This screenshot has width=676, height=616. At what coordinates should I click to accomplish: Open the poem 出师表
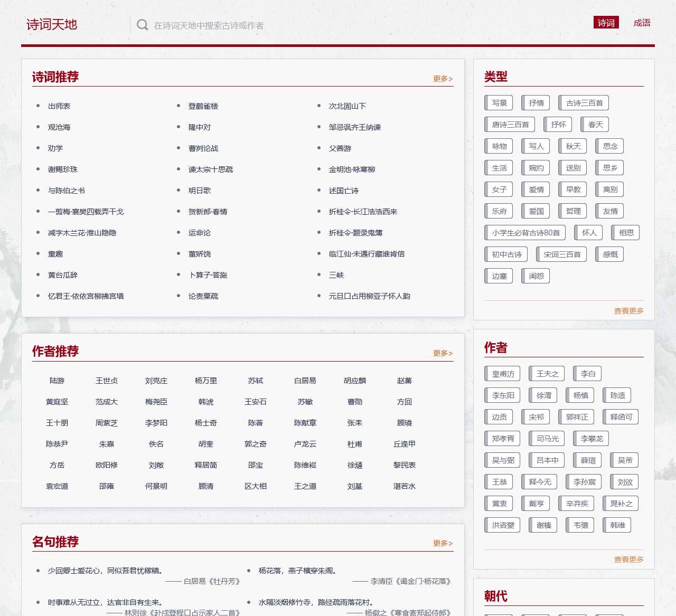[x=59, y=106]
